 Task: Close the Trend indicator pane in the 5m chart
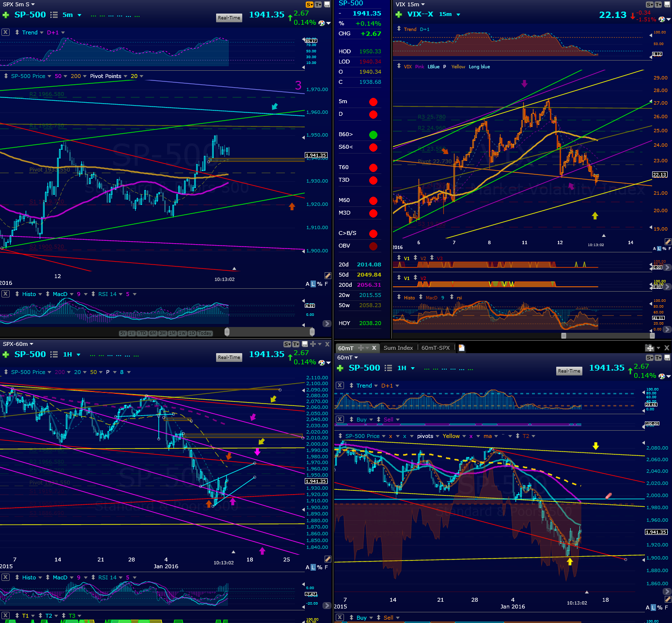(x=5, y=32)
